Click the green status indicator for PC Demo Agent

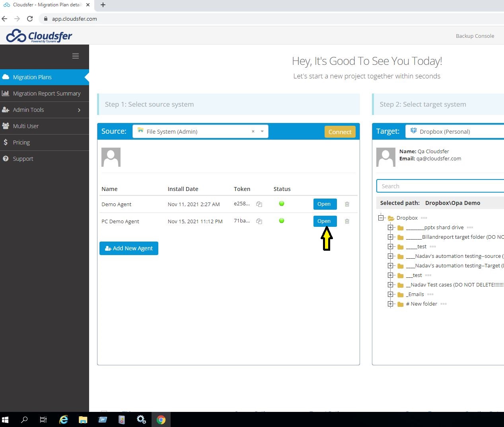tap(282, 220)
